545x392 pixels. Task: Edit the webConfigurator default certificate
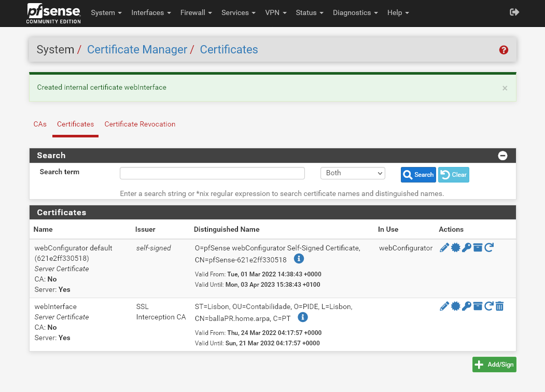coord(444,247)
